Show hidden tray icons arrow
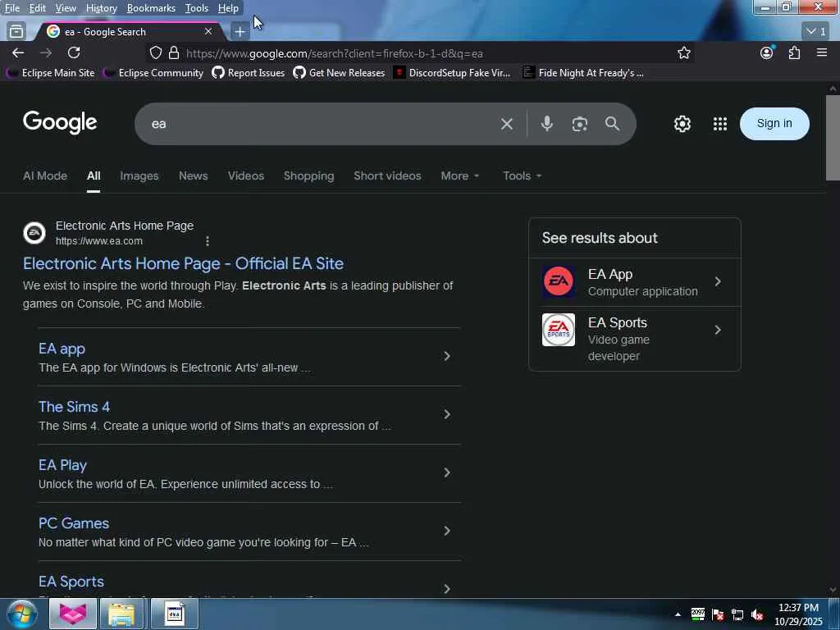This screenshot has width=840, height=630. coord(678,614)
